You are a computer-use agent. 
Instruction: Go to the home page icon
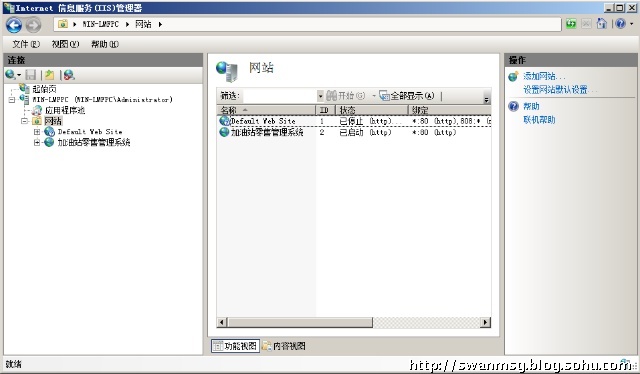pyautogui.click(x=602, y=24)
